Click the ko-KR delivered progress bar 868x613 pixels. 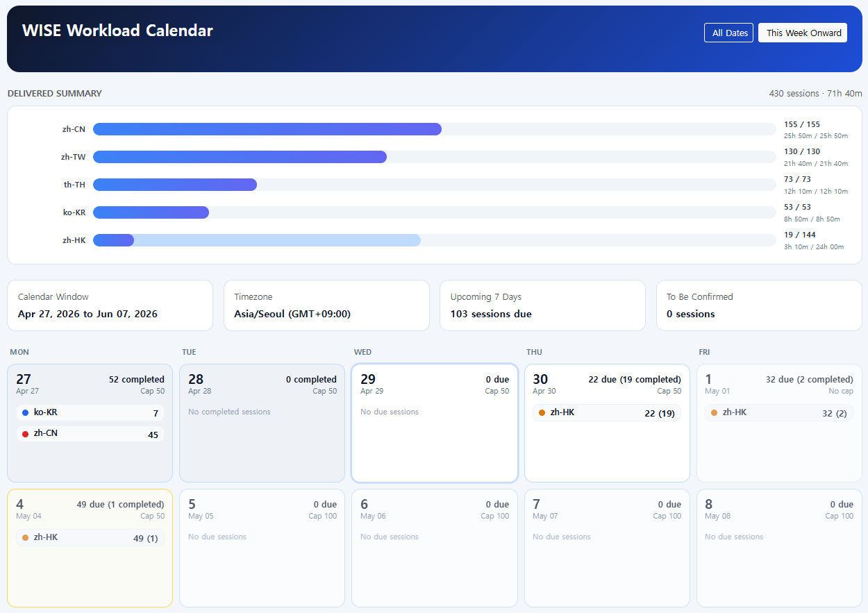pyautogui.click(x=435, y=212)
